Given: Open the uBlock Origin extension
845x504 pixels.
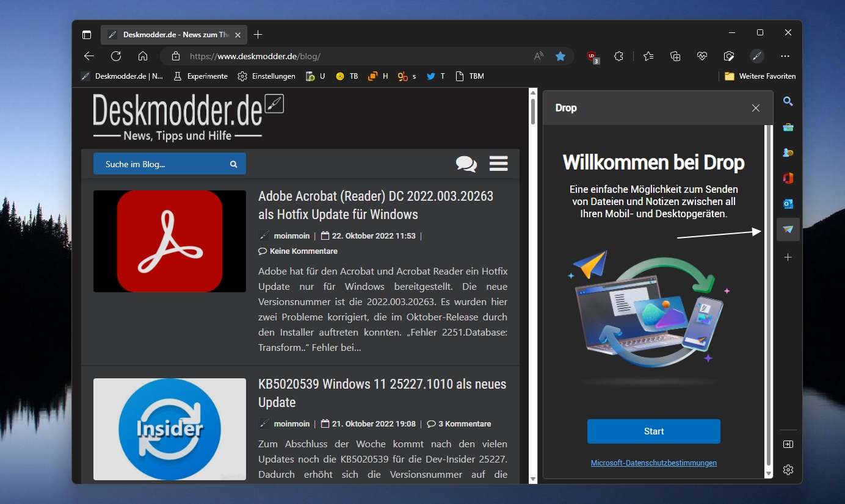Looking at the screenshot, I should [592, 57].
